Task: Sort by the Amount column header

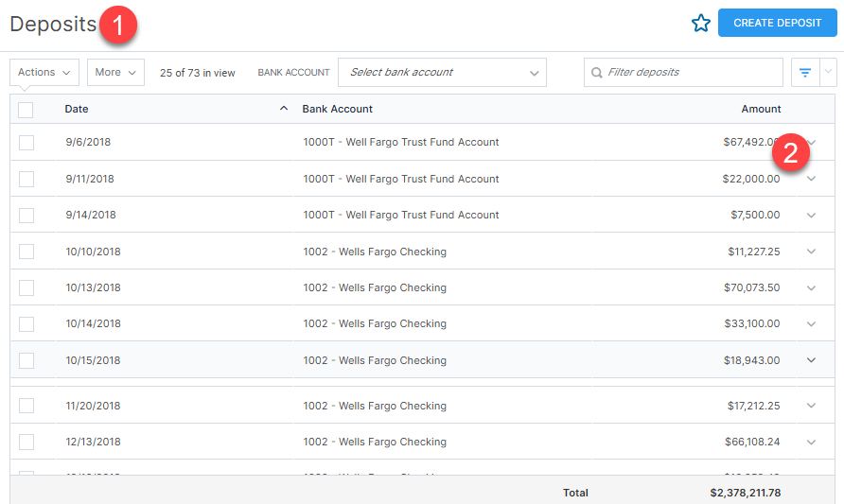Action: click(x=761, y=109)
